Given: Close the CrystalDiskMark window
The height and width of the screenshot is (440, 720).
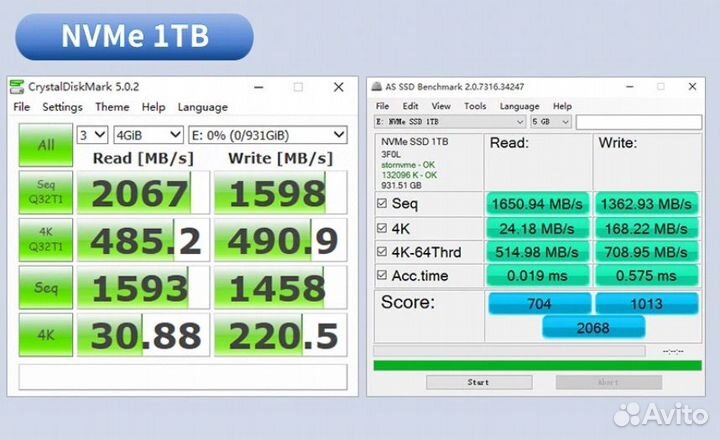Looking at the screenshot, I should 339,87.
